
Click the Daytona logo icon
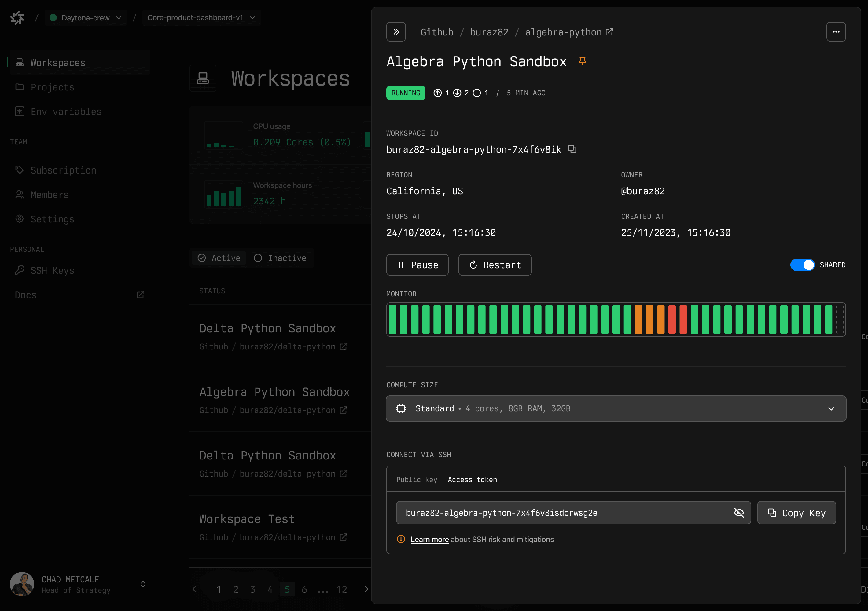[x=17, y=17]
